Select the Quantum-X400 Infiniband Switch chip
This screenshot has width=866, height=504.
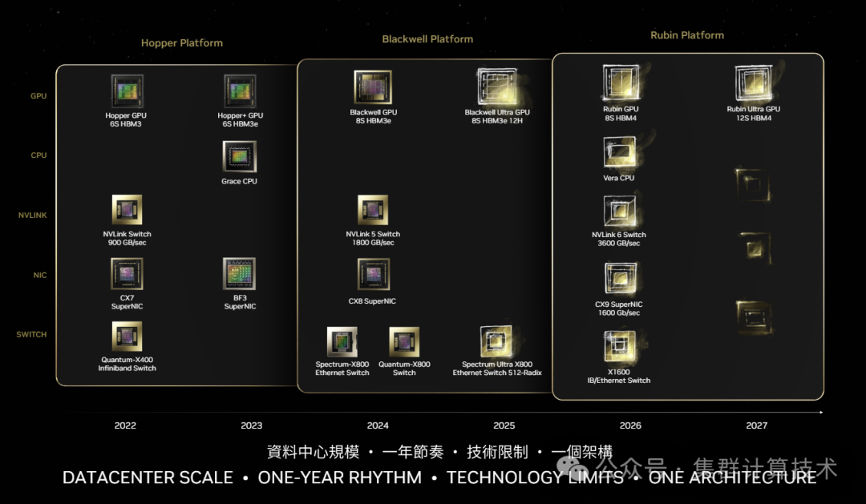pos(127,337)
